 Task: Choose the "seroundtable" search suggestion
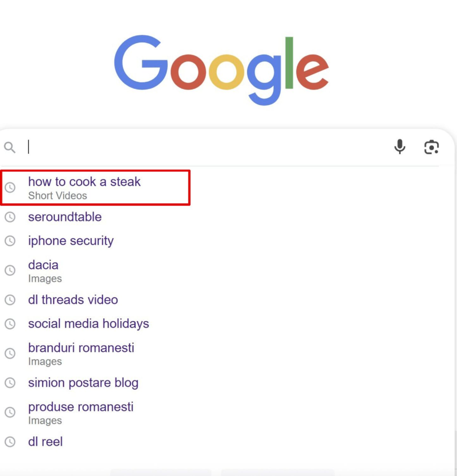(64, 217)
